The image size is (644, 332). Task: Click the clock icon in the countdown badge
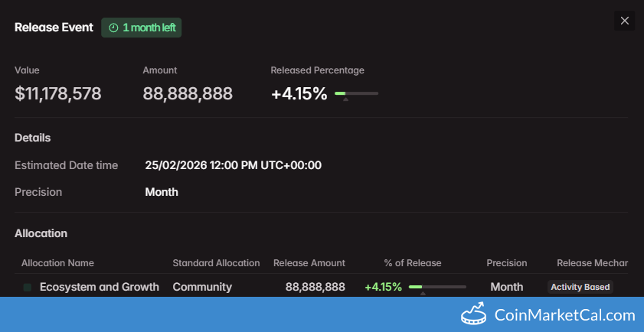point(113,28)
